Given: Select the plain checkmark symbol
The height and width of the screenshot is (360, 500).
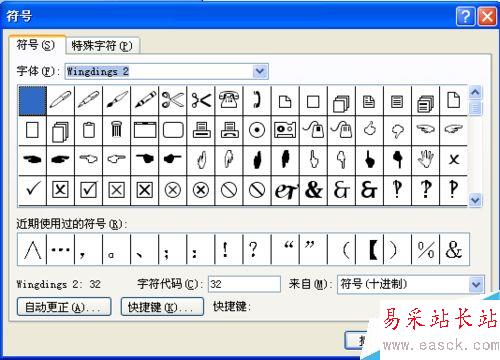Looking at the screenshot, I should [x=33, y=190].
